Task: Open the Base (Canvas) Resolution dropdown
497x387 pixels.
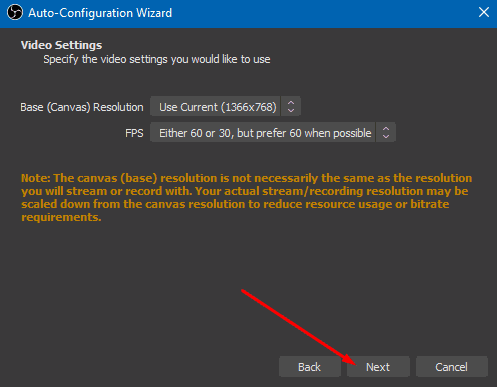Action: pos(225,107)
